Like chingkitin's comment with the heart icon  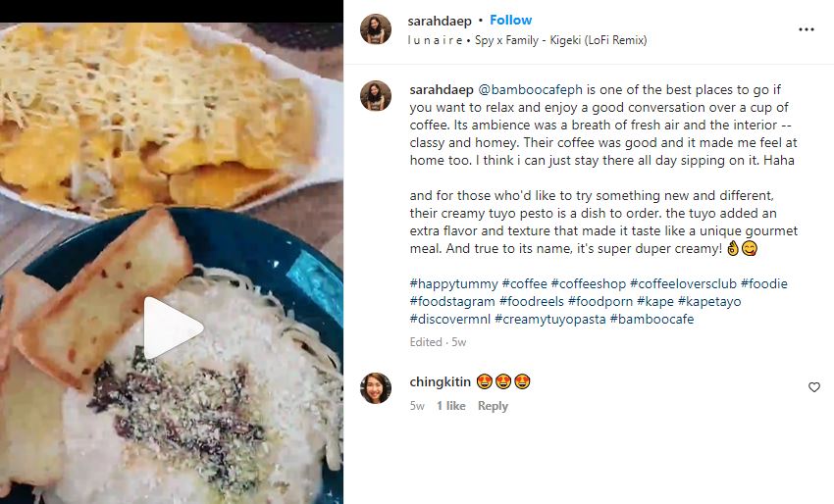(813, 387)
